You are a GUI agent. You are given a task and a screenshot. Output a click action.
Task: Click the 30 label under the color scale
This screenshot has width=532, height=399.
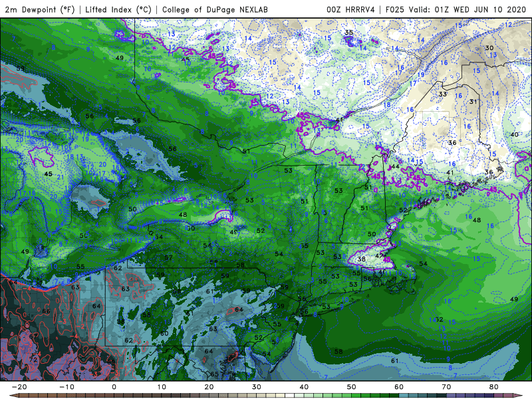[257, 387]
